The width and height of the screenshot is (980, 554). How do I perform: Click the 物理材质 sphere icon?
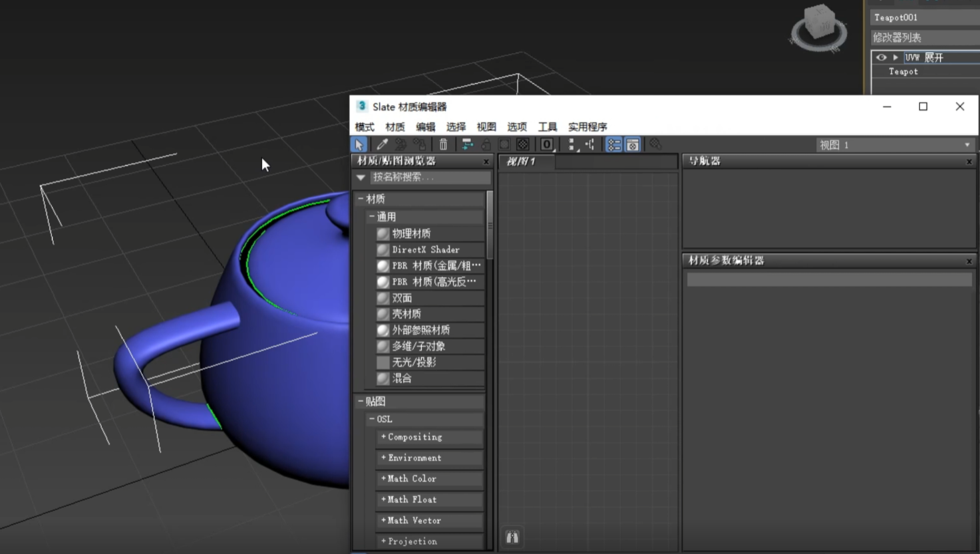(383, 233)
